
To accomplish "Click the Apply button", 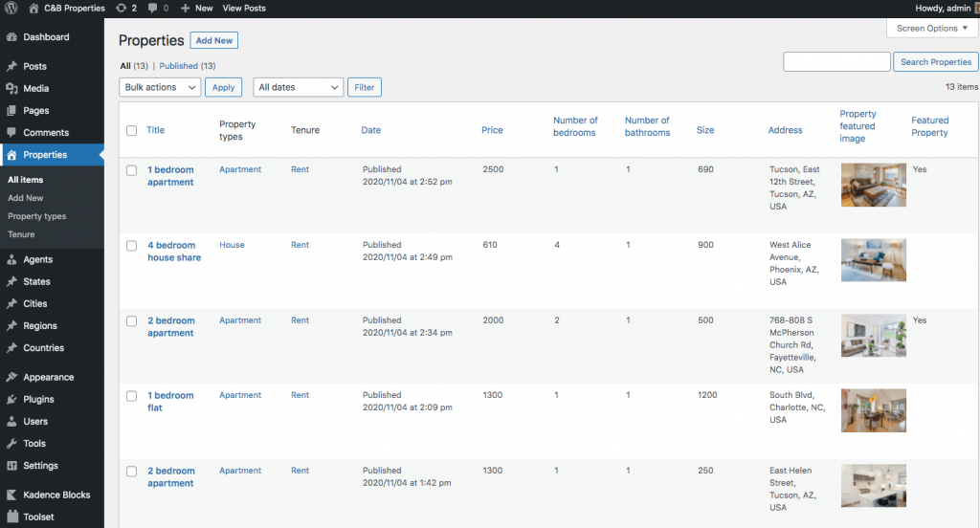I will point(223,87).
